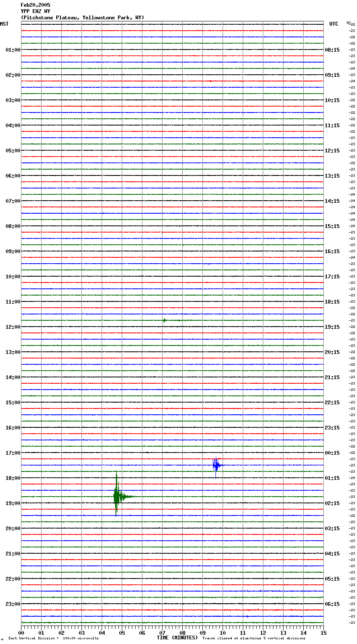Click the 17:15 UTC time label
Viewport: 357px width, 644px height.
point(332,276)
